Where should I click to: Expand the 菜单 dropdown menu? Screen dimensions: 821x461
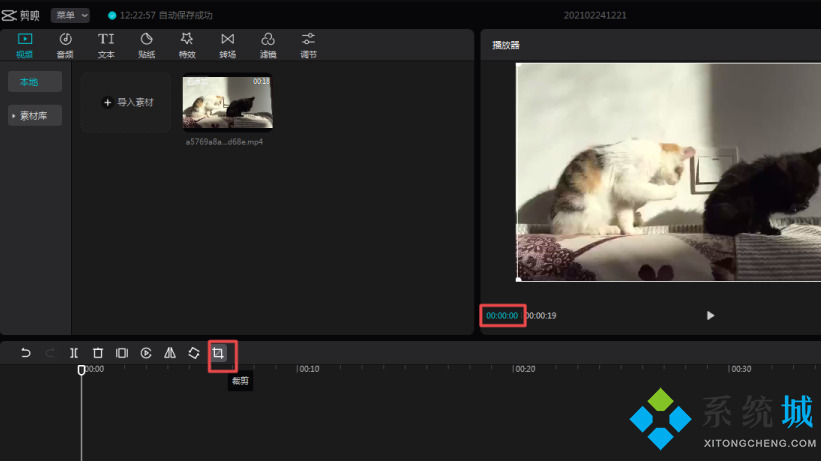point(70,15)
